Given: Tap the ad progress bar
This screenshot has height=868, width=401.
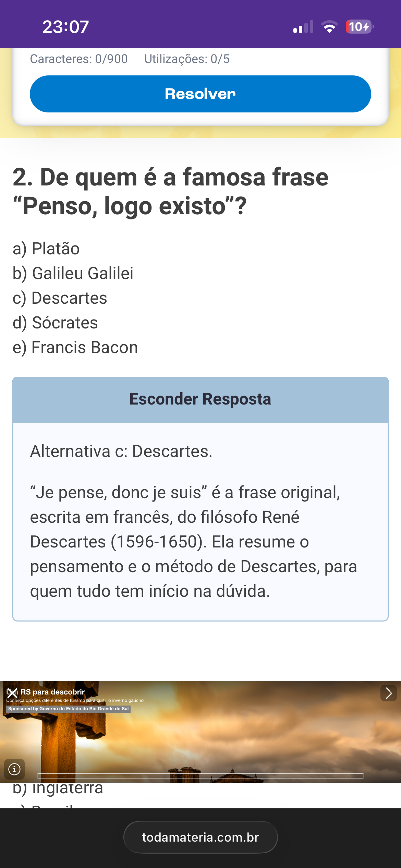Looking at the screenshot, I should [200, 776].
